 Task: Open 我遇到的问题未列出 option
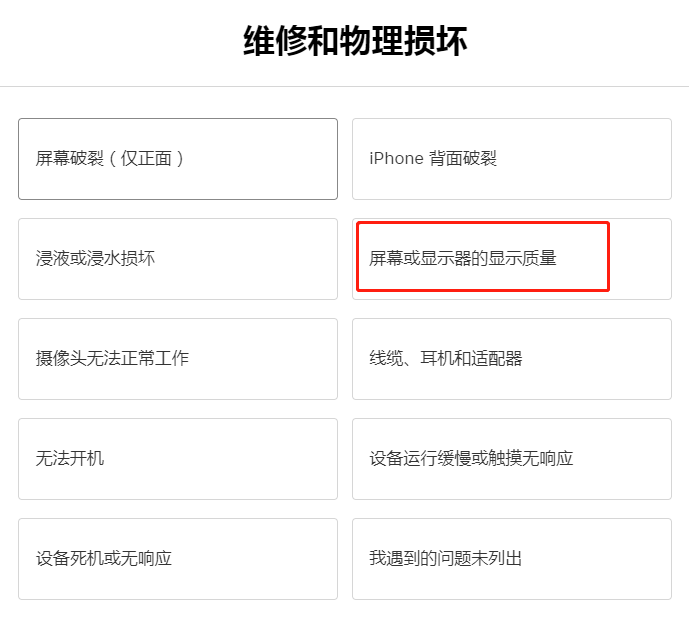[x=512, y=559]
